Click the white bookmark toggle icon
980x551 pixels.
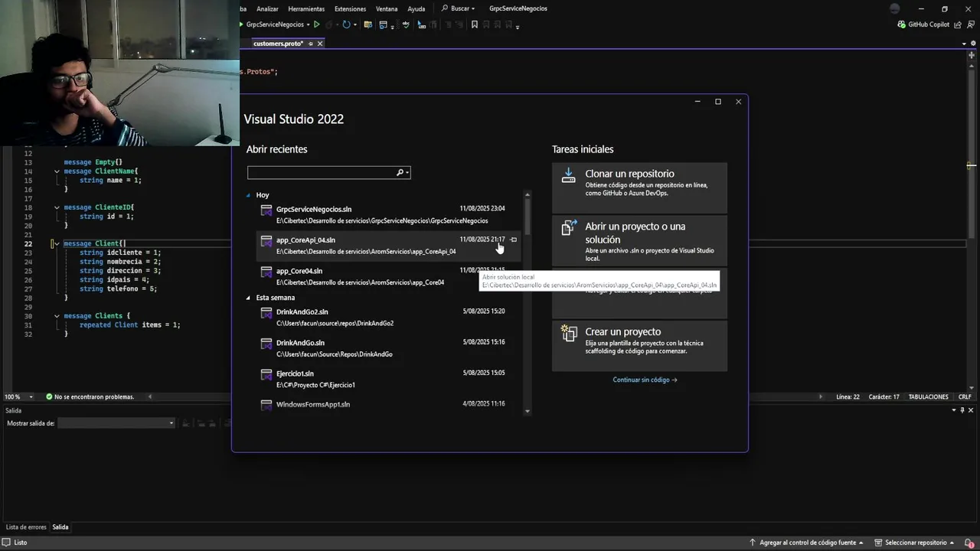pyautogui.click(x=475, y=24)
